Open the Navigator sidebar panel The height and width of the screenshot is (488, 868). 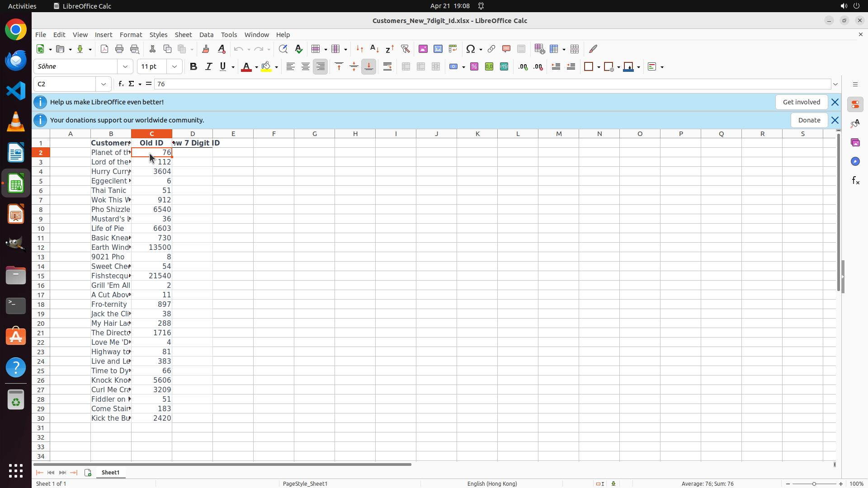855,161
